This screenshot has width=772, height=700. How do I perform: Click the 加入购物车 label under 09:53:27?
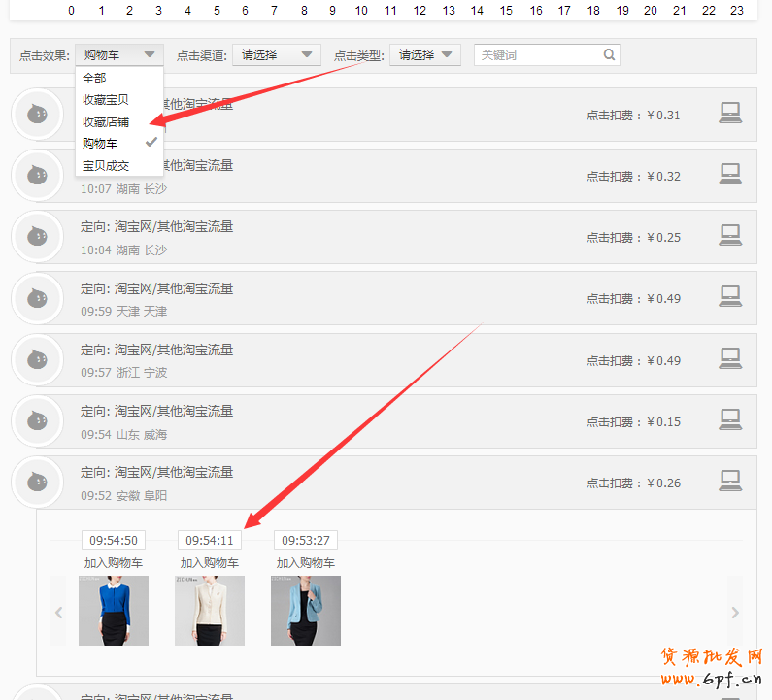pos(306,563)
